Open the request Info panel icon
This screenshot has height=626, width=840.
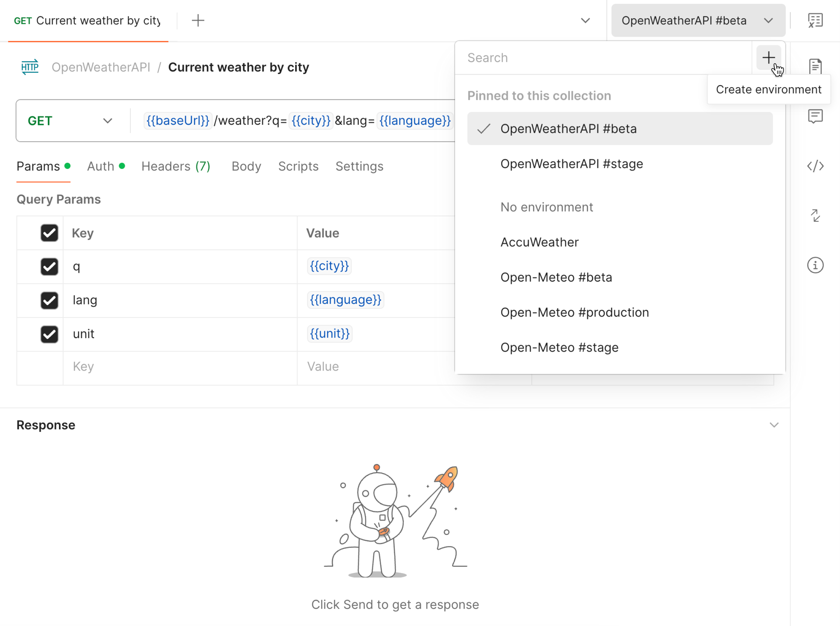[815, 265]
